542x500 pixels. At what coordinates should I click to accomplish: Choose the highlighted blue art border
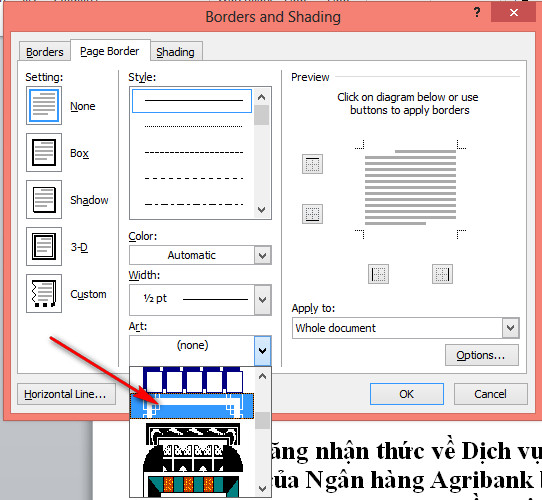[x=192, y=406]
